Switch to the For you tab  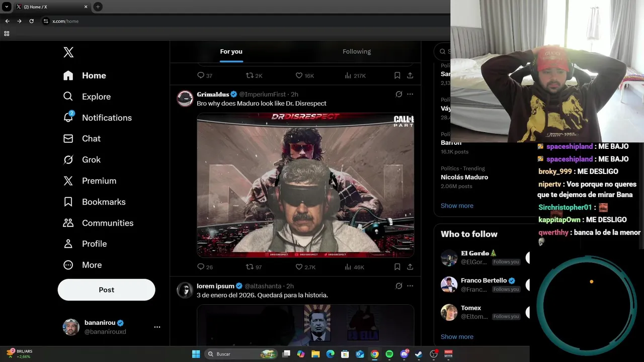pos(231,51)
